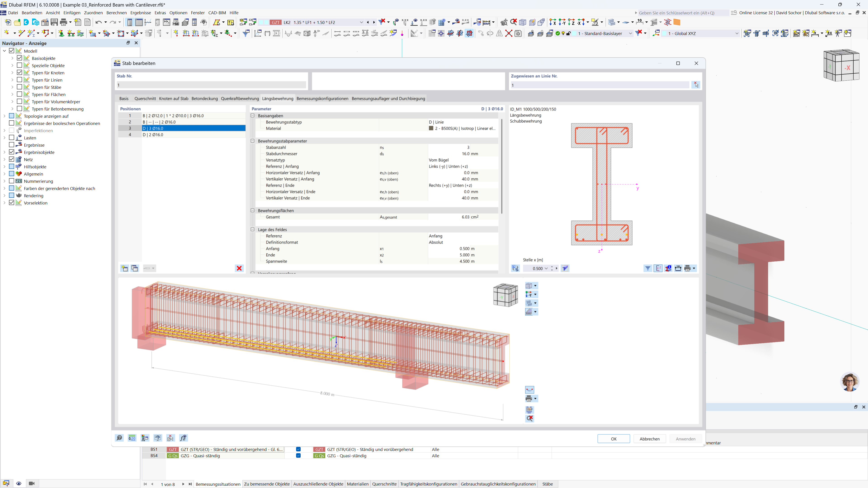
Task: Open the 1 - Global XYZ coordinate system dropdown
Action: coord(737,33)
